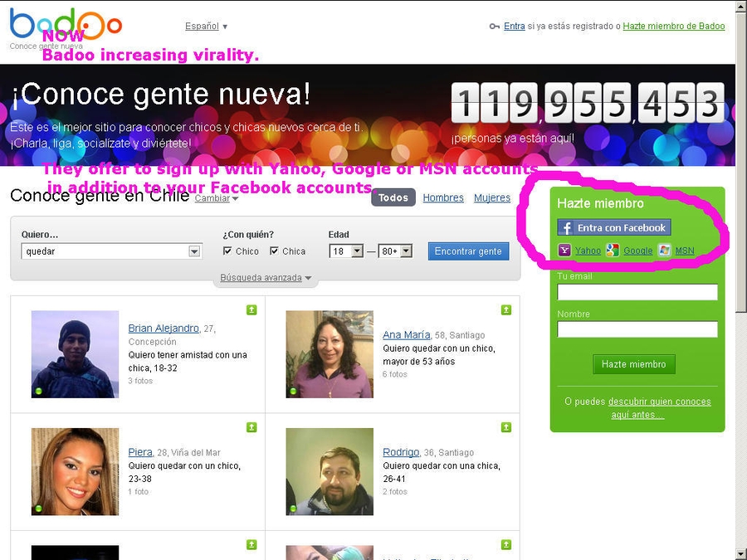Click the green Hazte miembro button
The width and height of the screenshot is (747, 560).
click(634, 364)
